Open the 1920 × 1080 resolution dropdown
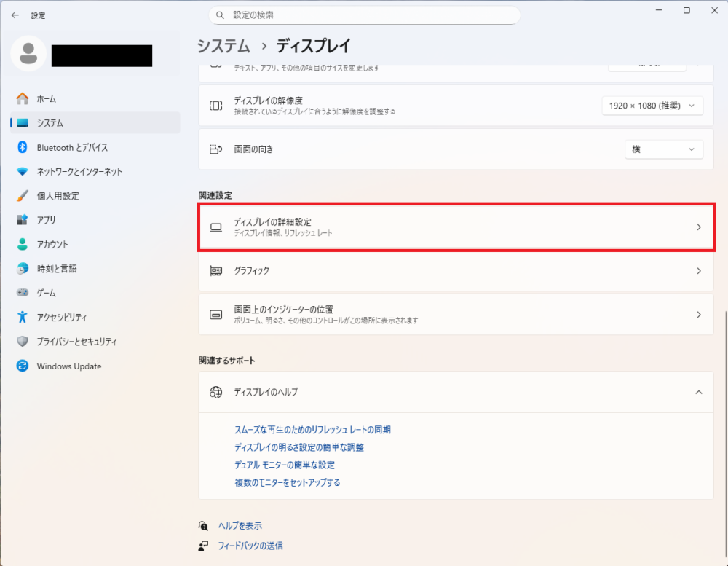Viewport: 728px width, 566px height. point(652,105)
